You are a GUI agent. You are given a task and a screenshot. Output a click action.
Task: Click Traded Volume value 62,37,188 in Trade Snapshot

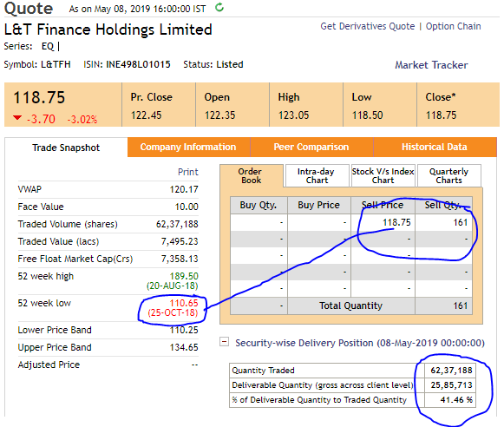177,224
